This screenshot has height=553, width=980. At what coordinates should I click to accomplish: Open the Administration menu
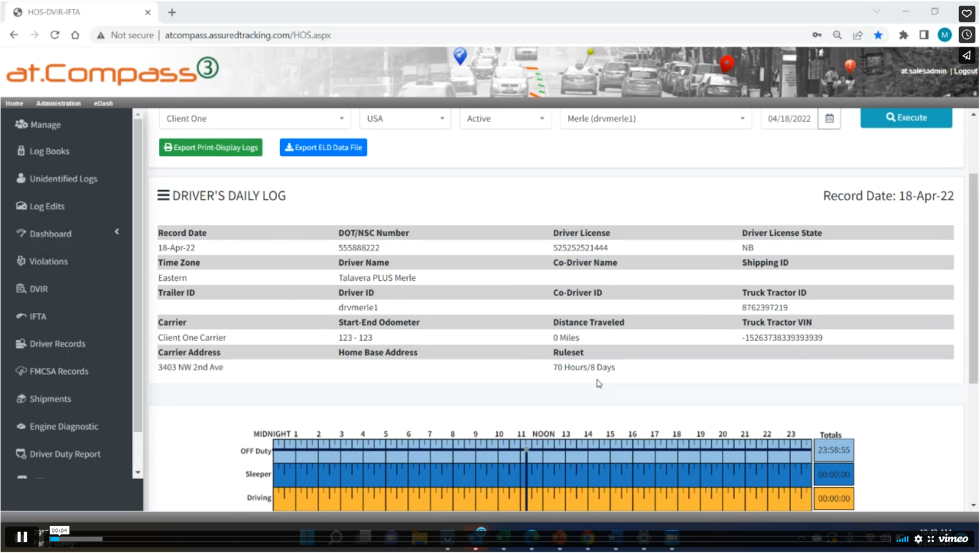pyautogui.click(x=58, y=103)
